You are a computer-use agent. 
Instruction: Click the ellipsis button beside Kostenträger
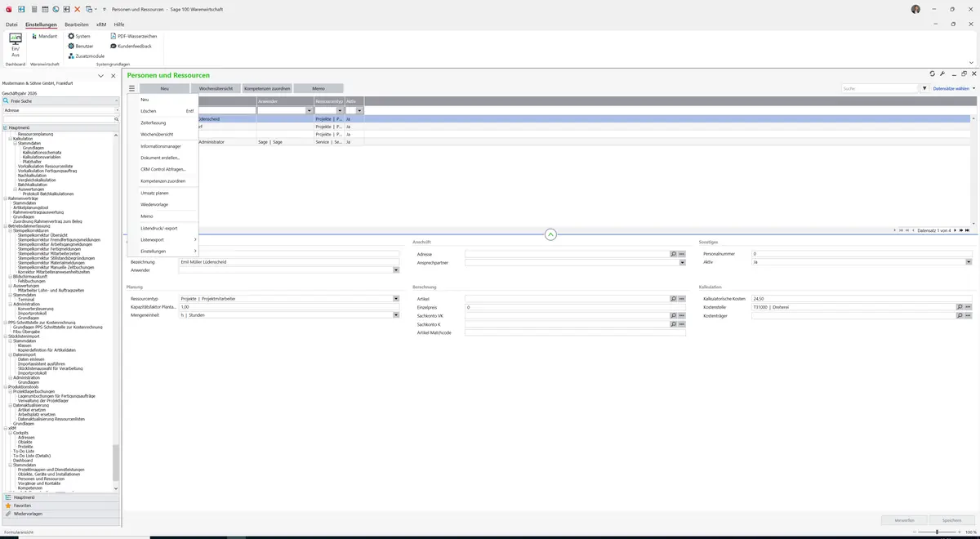coord(969,315)
